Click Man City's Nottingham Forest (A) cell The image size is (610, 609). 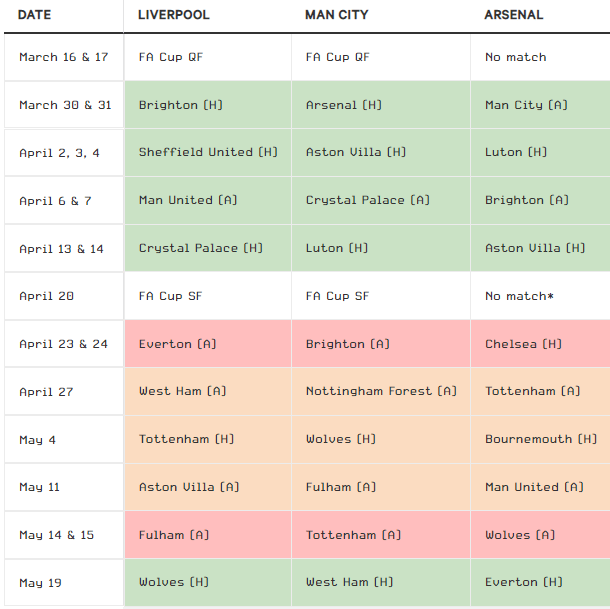tap(381, 391)
